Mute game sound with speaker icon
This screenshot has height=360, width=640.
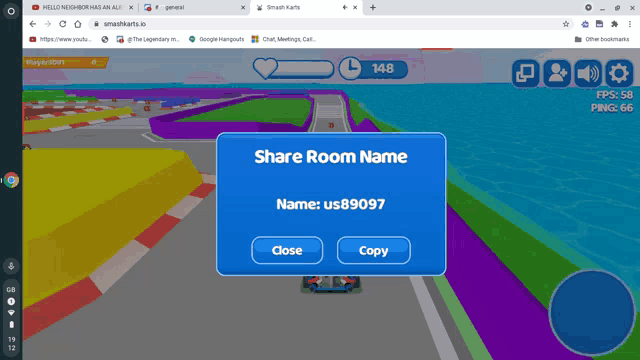(588, 73)
